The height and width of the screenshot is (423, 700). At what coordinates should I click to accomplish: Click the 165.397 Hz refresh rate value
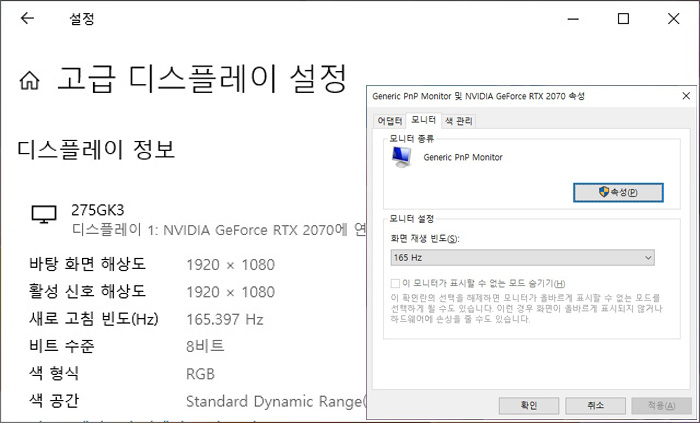pyautogui.click(x=225, y=319)
